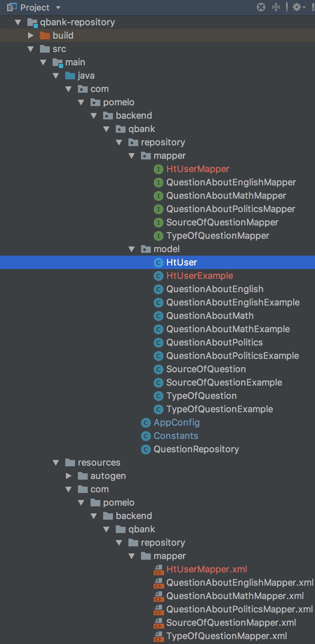
Task: Select SourceOfQuestionMapper.xml file
Action: pos(231,623)
